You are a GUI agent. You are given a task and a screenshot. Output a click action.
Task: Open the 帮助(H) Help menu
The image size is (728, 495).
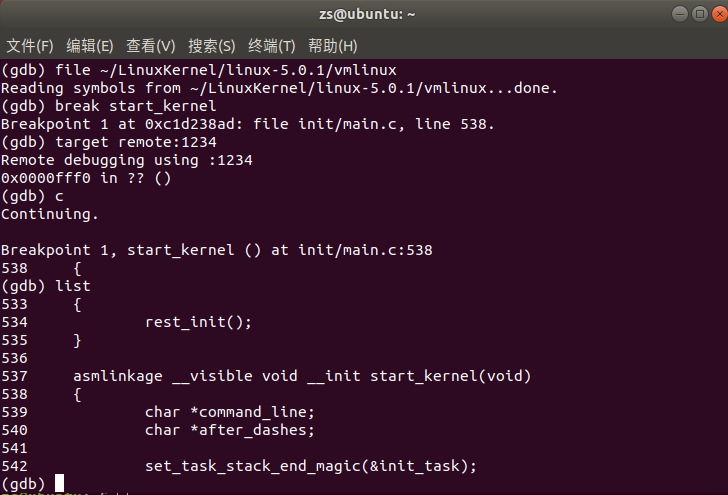pyautogui.click(x=333, y=46)
